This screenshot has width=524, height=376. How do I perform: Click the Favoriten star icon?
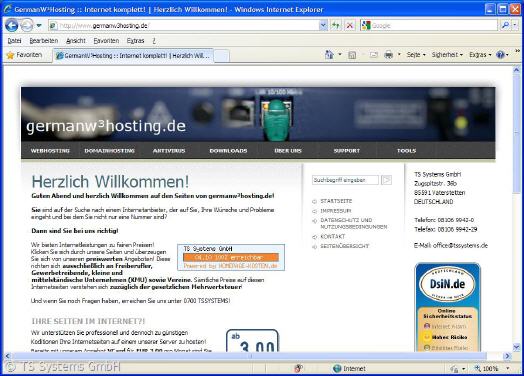[x=10, y=55]
